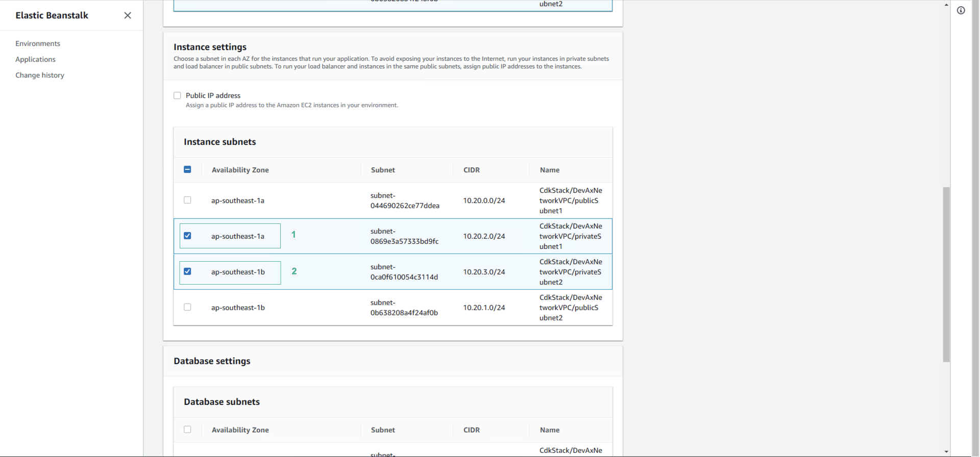Click the scrollbar up arrow
The width and height of the screenshot is (980, 457).
tap(946, 4)
